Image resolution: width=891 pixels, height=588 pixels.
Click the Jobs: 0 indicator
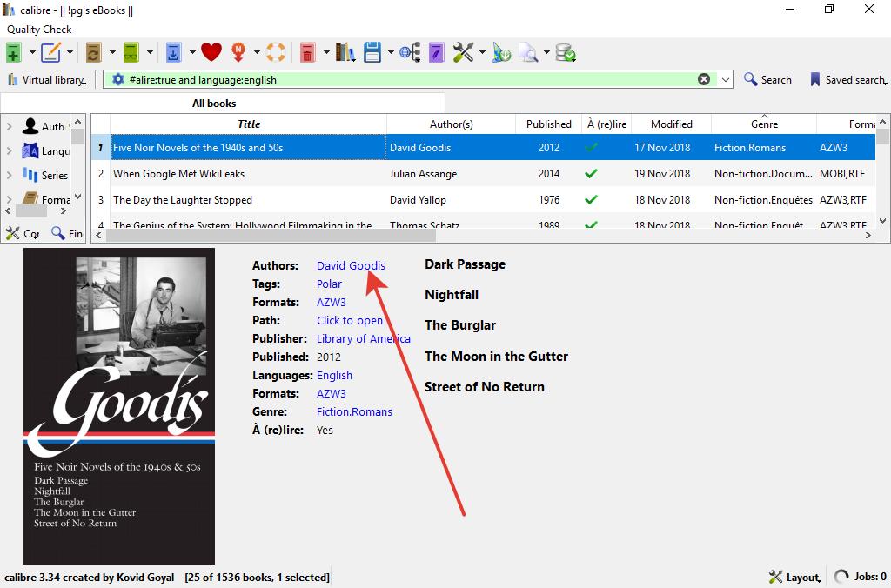(x=861, y=578)
